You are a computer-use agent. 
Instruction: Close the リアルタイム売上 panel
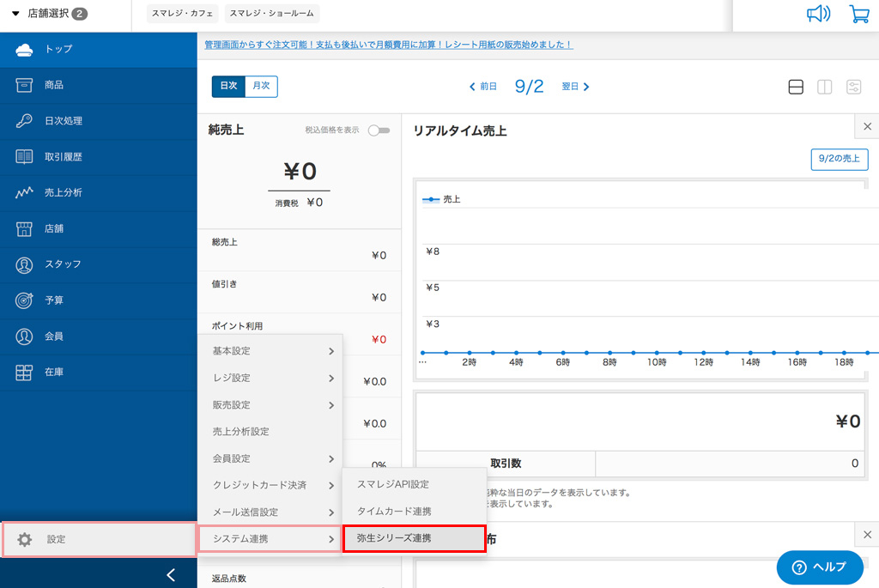(867, 127)
